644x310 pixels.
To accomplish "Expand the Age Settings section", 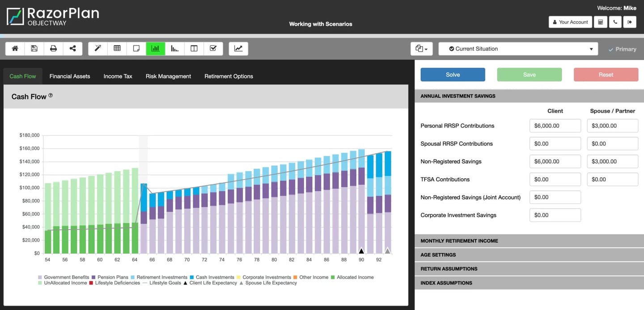I will click(529, 255).
